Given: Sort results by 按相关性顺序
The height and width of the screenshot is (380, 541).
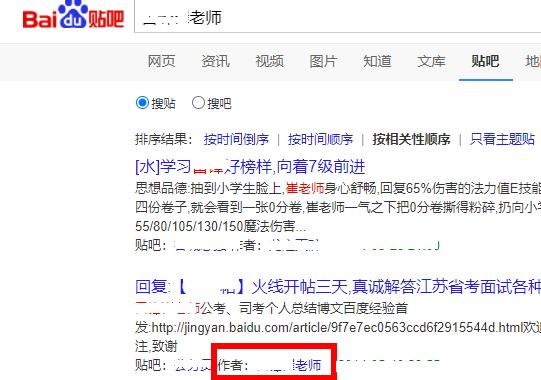Looking at the screenshot, I should click(x=412, y=139).
